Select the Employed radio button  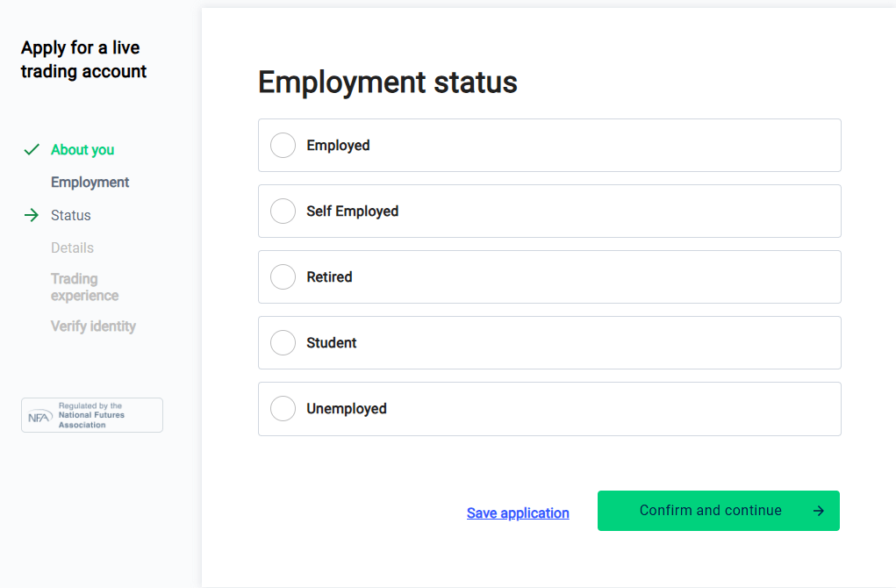pos(283,145)
